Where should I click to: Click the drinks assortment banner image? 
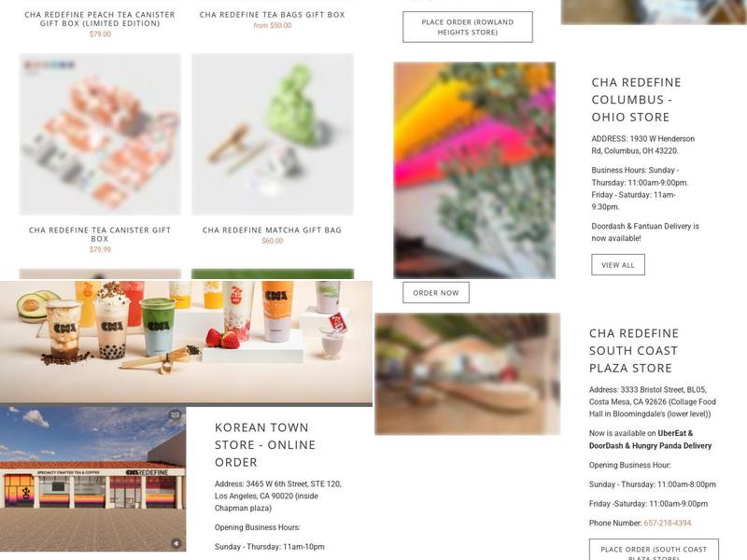click(186, 342)
